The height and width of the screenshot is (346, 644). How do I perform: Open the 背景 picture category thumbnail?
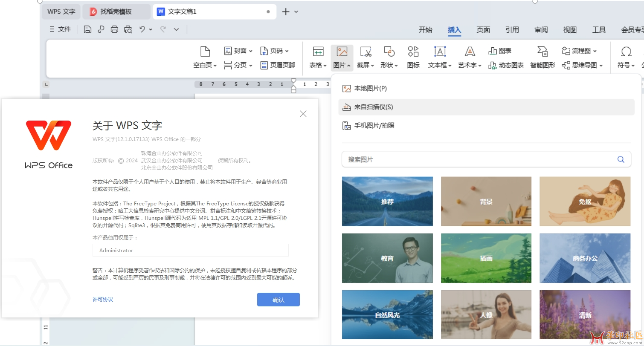pyautogui.click(x=486, y=201)
